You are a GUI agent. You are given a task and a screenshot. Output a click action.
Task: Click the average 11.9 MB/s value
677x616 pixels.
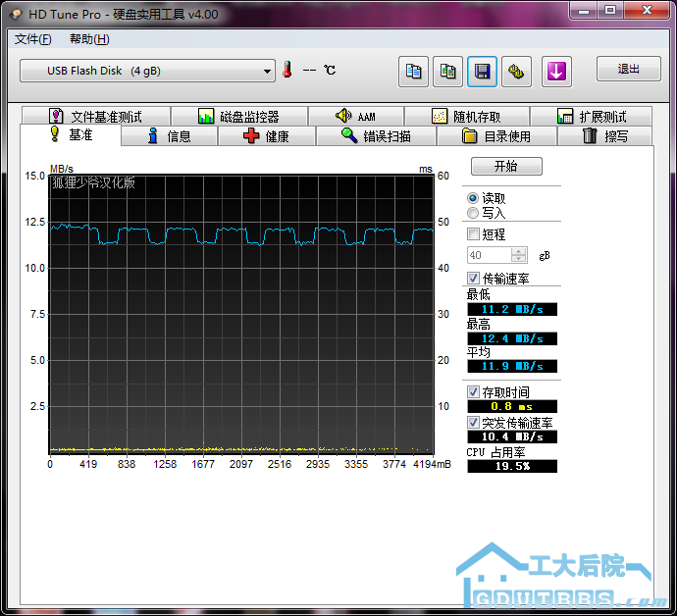coord(512,366)
